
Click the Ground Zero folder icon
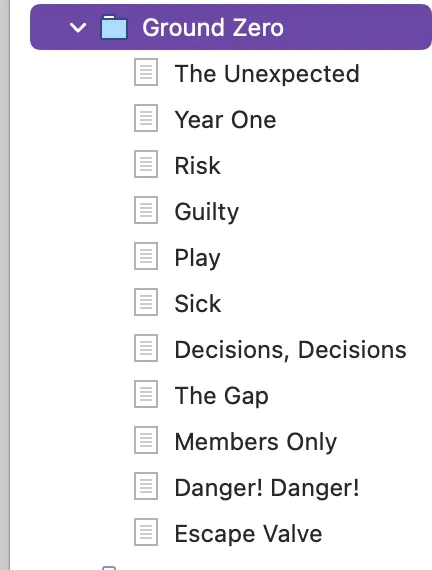[x=114, y=27]
